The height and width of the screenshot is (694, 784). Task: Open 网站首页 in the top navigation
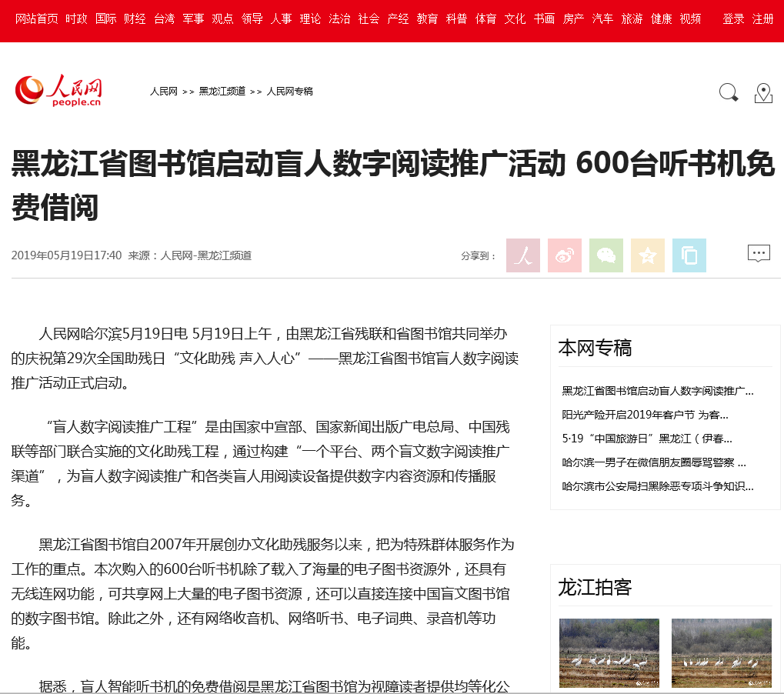click(x=37, y=18)
